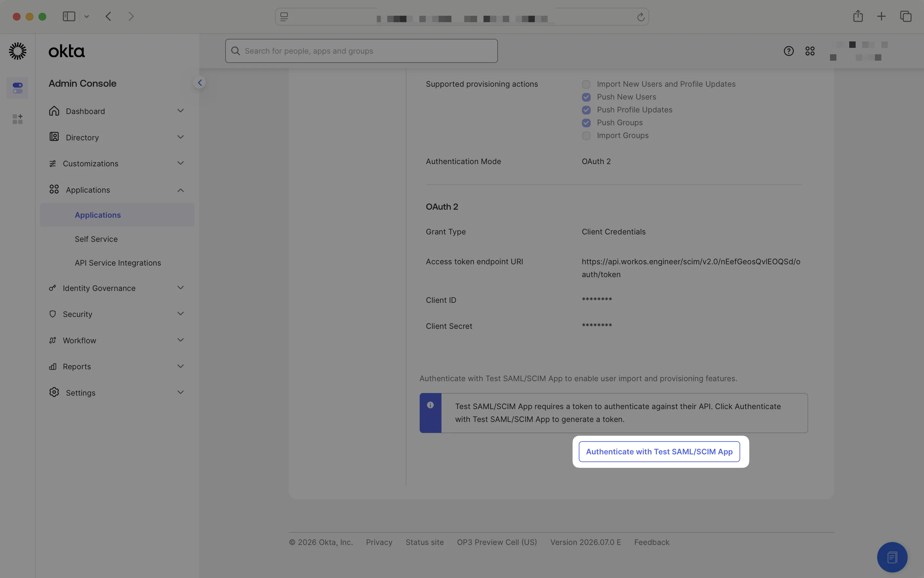The image size is (924, 578).
Task: Open the apps grid icon in header
Action: [810, 51]
